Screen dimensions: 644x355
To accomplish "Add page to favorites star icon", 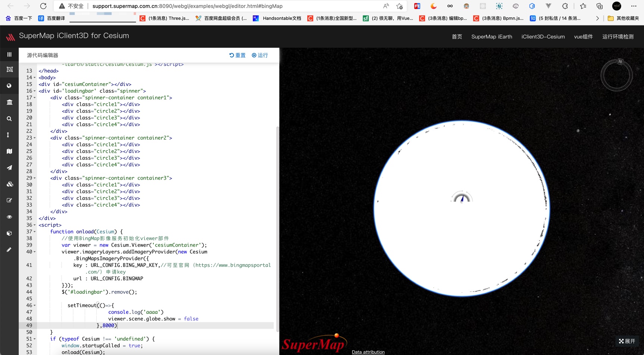I will point(399,6).
